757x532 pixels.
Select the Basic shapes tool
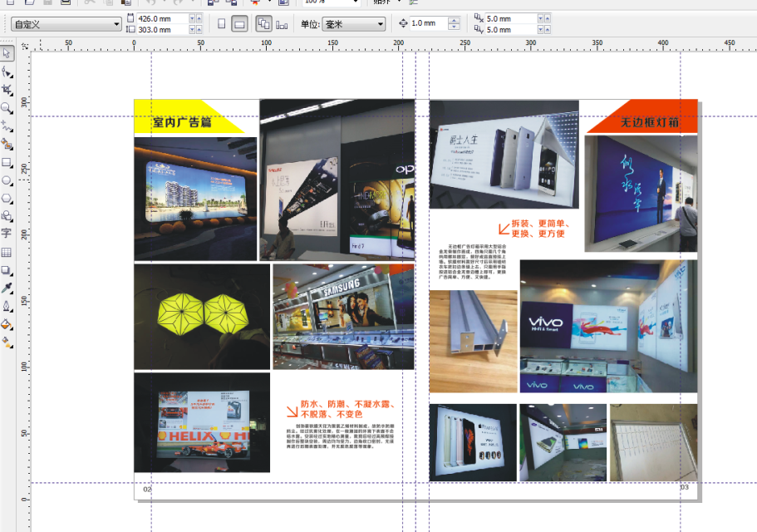point(7,216)
